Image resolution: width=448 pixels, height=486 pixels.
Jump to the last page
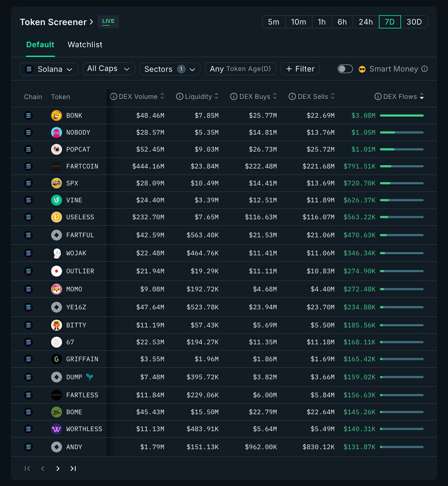click(73, 469)
